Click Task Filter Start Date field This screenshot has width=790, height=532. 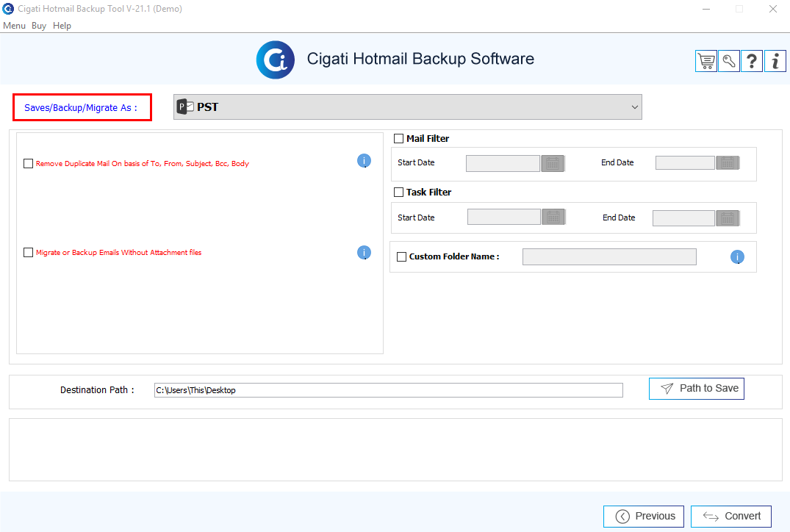pyautogui.click(x=504, y=217)
